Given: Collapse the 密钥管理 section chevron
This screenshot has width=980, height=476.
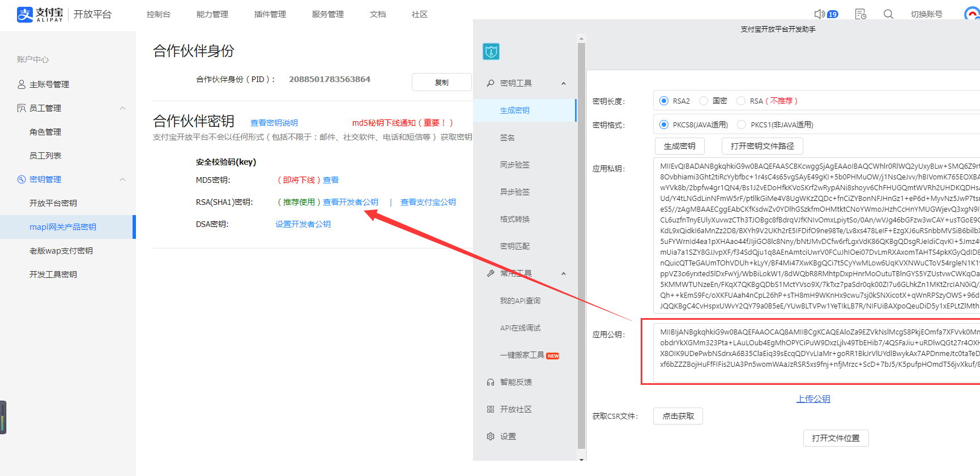Looking at the screenshot, I should (122, 179).
